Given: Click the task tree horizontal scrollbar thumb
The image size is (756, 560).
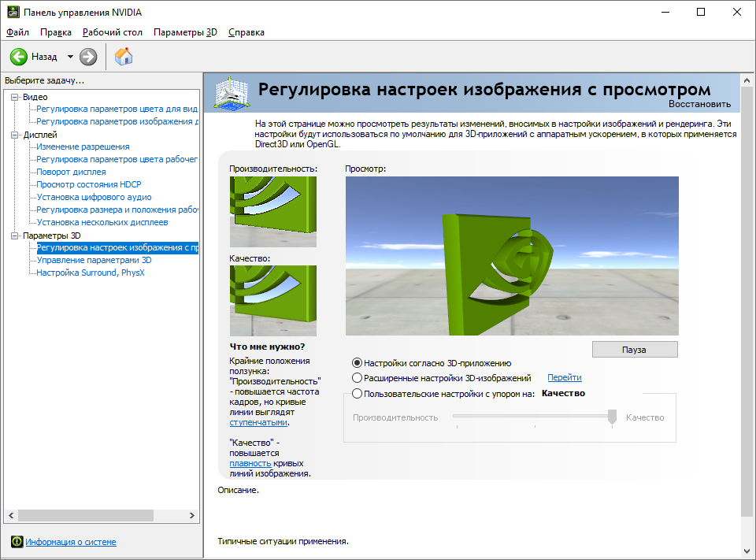Looking at the screenshot, I should pyautogui.click(x=86, y=516).
